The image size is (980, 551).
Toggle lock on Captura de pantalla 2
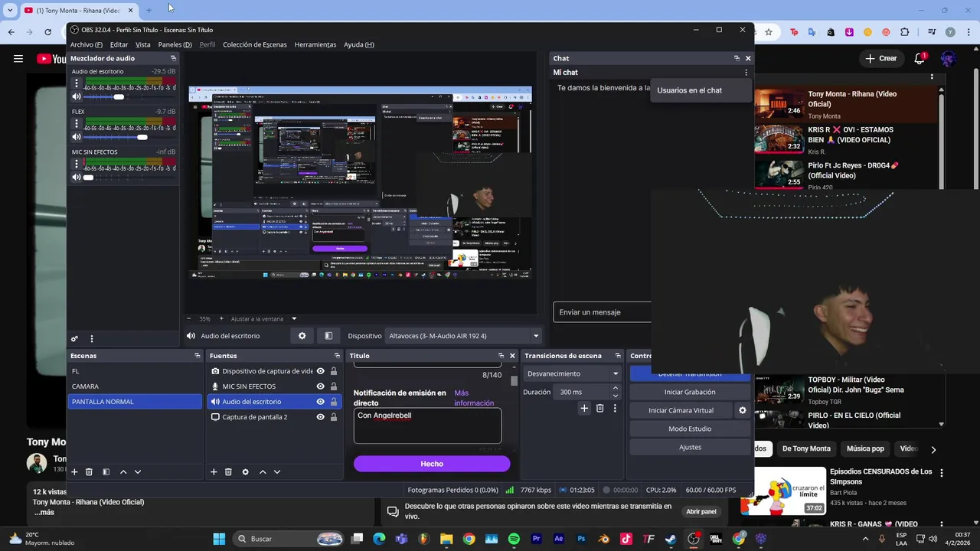pos(334,417)
